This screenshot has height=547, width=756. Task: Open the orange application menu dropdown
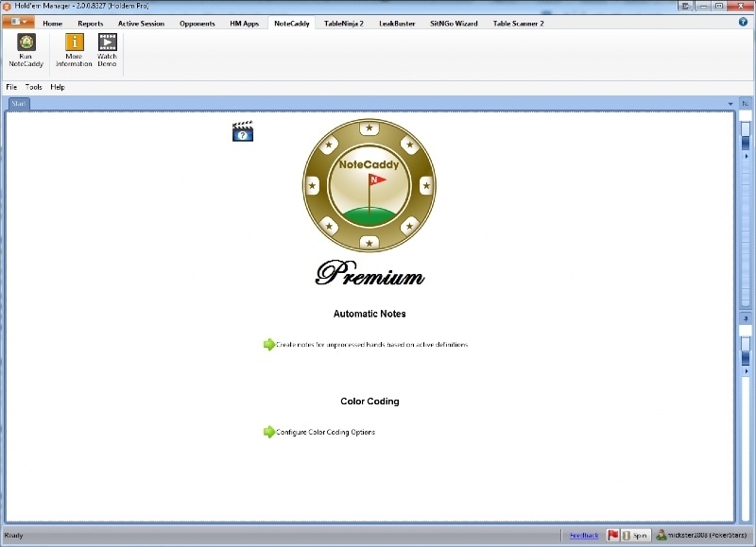18,22
